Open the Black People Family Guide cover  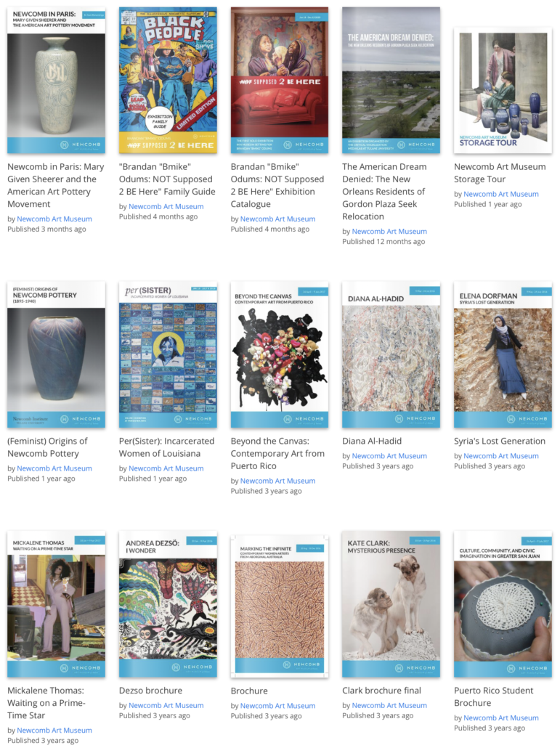click(168, 80)
